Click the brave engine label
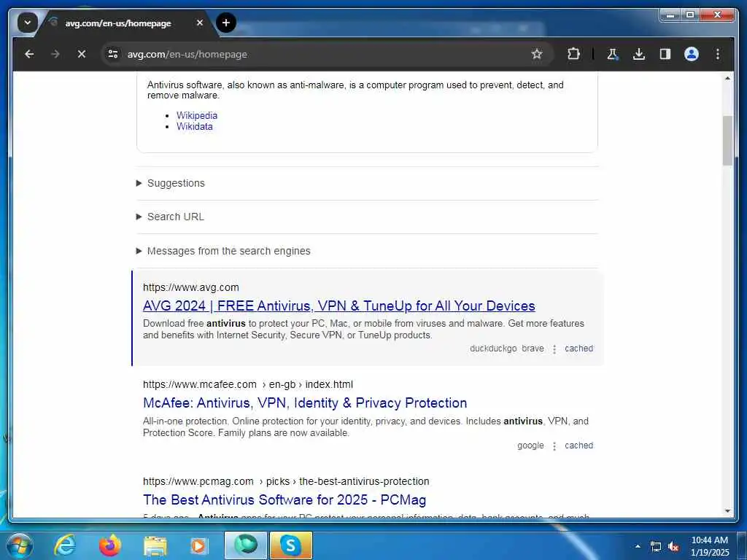The image size is (747, 560). 533,349
